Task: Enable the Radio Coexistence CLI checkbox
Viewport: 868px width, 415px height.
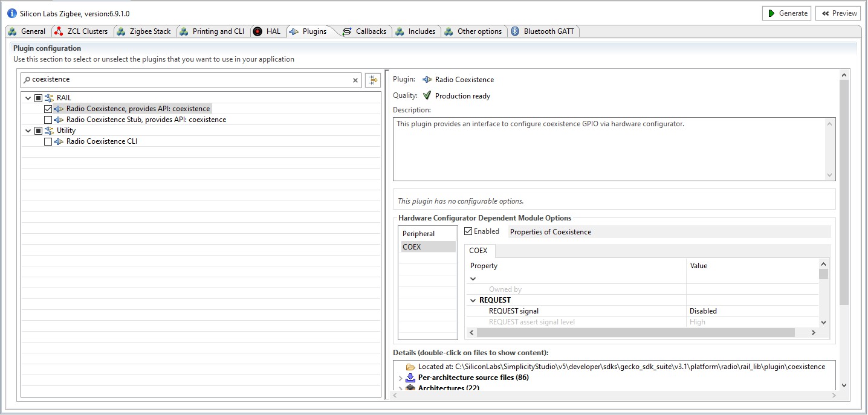Action: pyautogui.click(x=48, y=141)
